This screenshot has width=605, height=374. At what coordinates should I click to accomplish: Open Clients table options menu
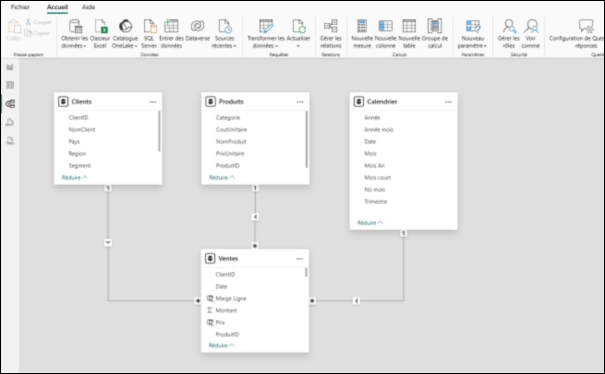click(153, 102)
